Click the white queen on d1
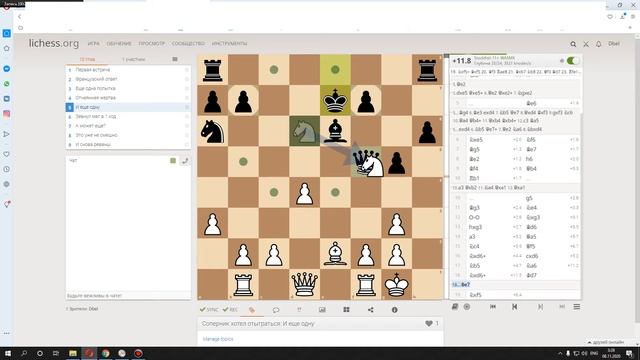640x360 pixels. click(304, 284)
